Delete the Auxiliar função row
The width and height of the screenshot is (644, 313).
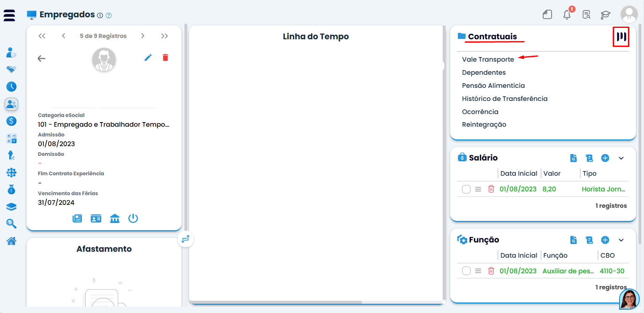491,271
